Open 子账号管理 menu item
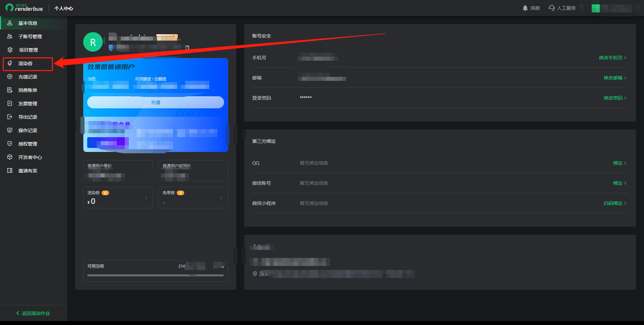Viewport: 644px width, 325px height. tap(34, 36)
